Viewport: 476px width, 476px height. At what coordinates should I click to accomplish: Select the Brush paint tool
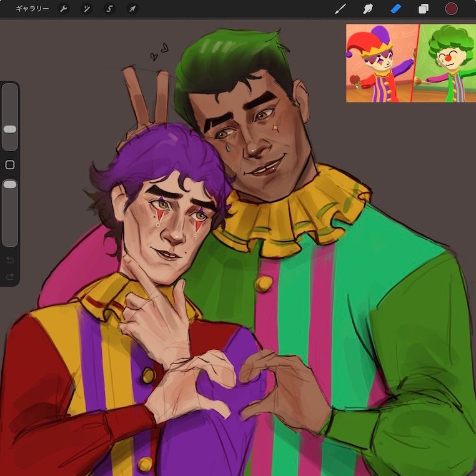tap(340, 9)
